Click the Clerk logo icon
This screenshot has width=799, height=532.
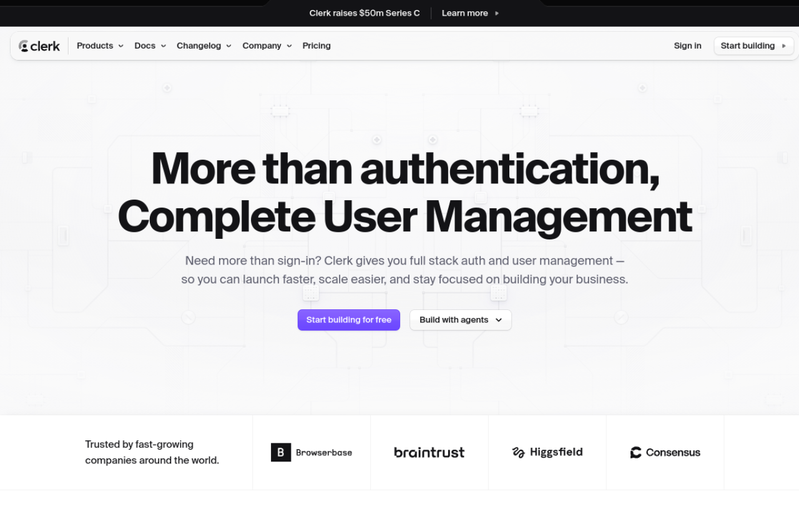coord(24,46)
